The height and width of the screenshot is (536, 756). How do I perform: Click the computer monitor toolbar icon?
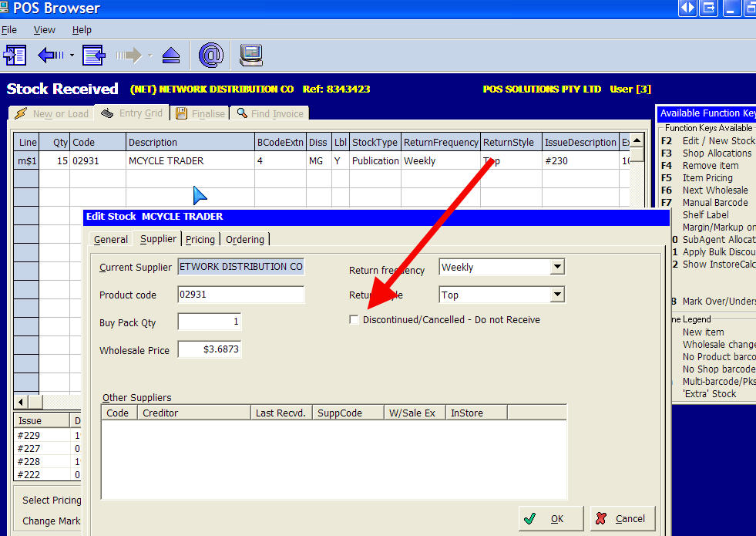point(251,55)
